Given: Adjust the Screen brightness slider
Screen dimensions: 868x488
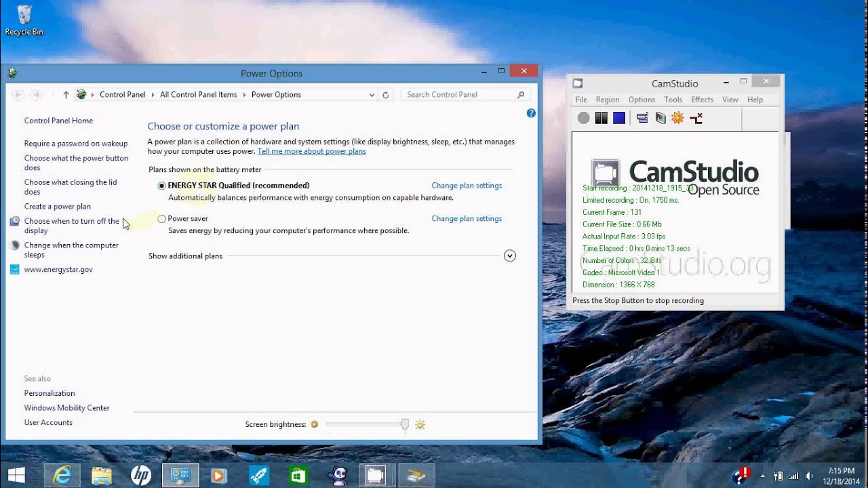Looking at the screenshot, I should pos(405,425).
